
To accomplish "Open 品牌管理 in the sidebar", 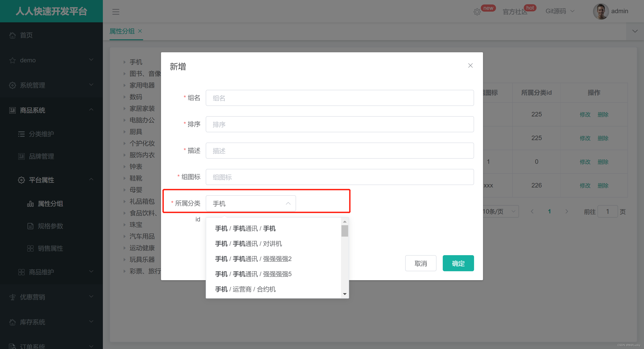I will tap(42, 156).
